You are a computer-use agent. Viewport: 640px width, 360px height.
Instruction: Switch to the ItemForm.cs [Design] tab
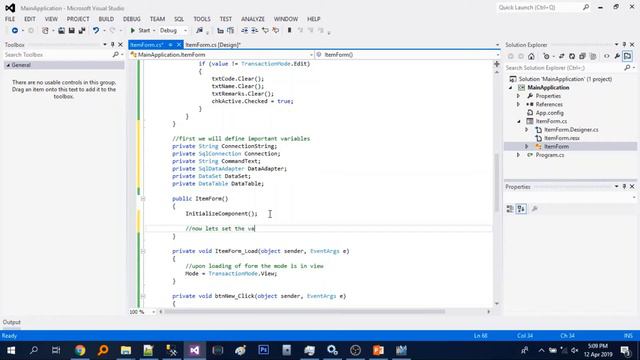pos(213,45)
